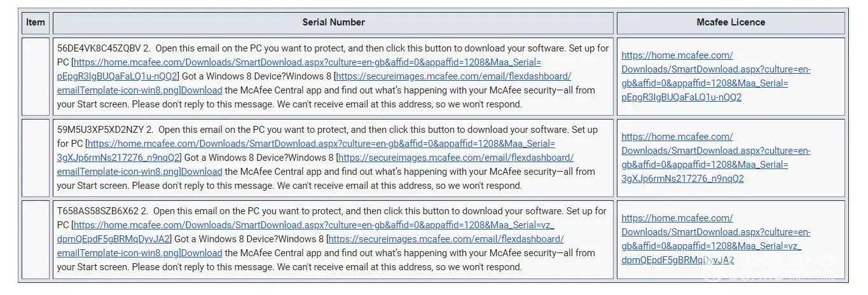
Task: Open SmartDownload link beside serial 56DE4VK8C45ZQBV text
Action: 308,62
